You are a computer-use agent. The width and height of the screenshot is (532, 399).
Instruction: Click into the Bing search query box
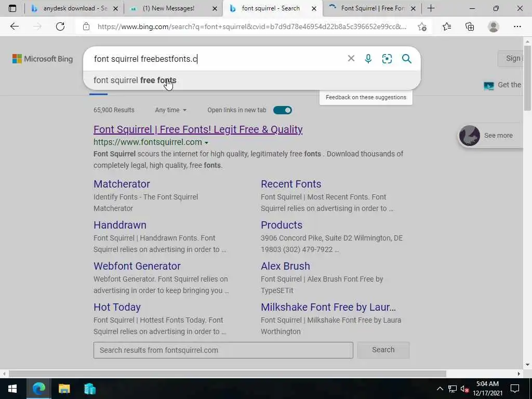(x=217, y=59)
